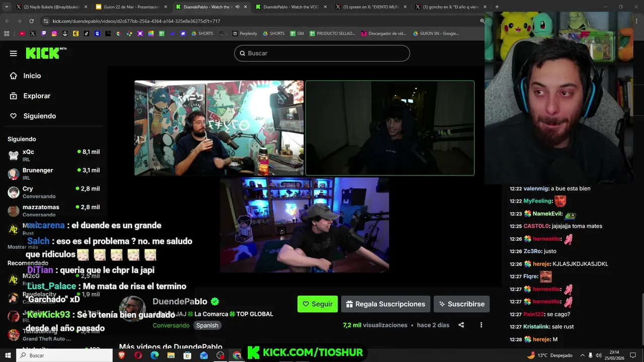This screenshot has width=644, height=362.
Task: Click hernestito username in chat at 12:26
Action: coord(546,239)
